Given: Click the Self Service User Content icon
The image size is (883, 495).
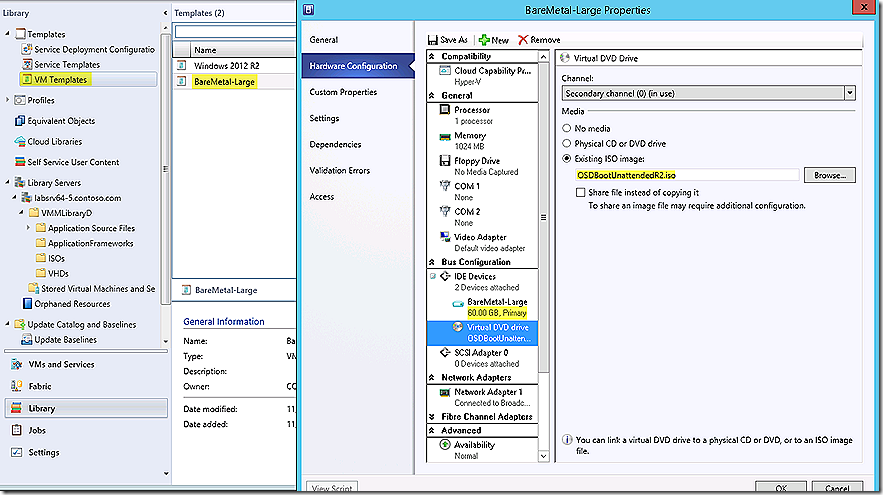Looking at the screenshot, I should click(20, 162).
